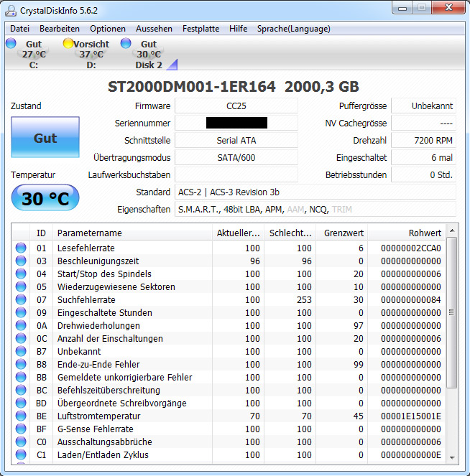
Task: Click status orb for Suchfehlerrate row
Action: coord(21,299)
